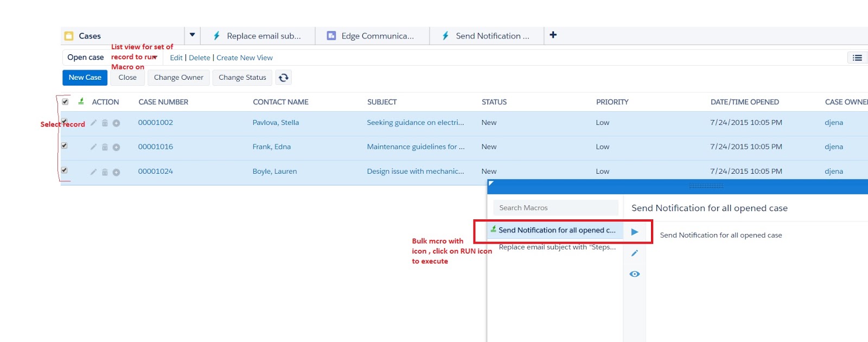Image resolution: width=868 pixels, height=342 pixels.
Task: Open subject Design issue with mechanic...
Action: click(416, 172)
